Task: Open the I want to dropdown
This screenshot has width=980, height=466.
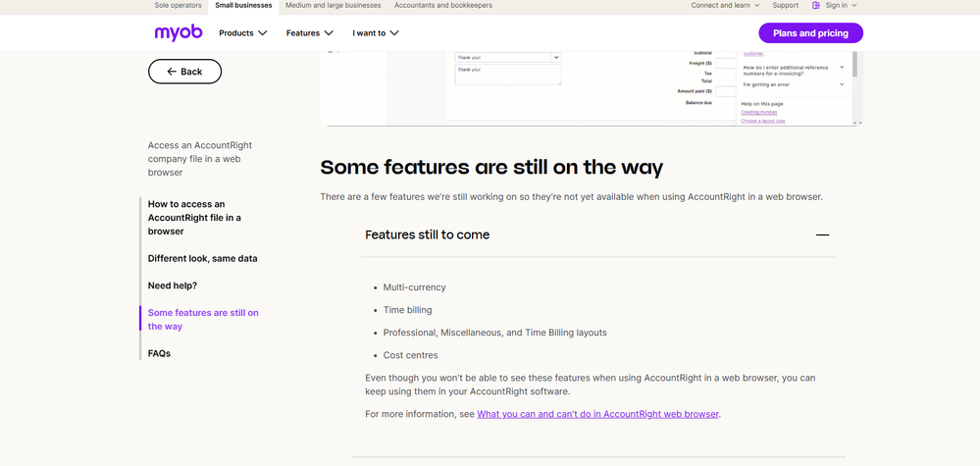Action: (376, 33)
